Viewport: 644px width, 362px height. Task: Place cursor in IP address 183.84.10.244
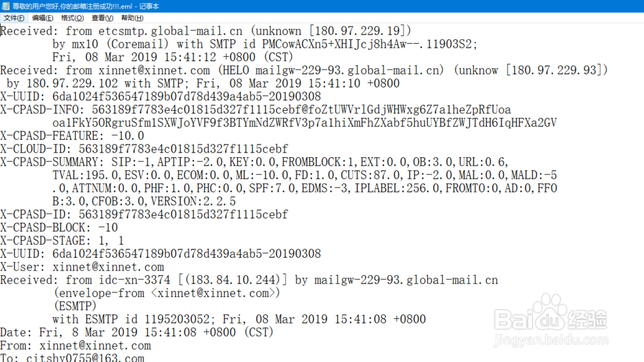pyautogui.click(x=232, y=280)
